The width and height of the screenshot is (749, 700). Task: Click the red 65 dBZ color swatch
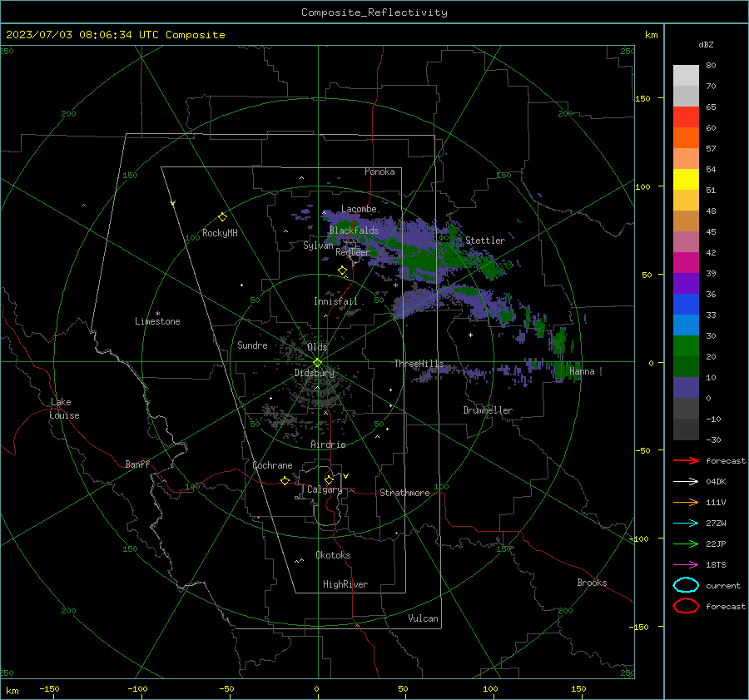pos(686,117)
